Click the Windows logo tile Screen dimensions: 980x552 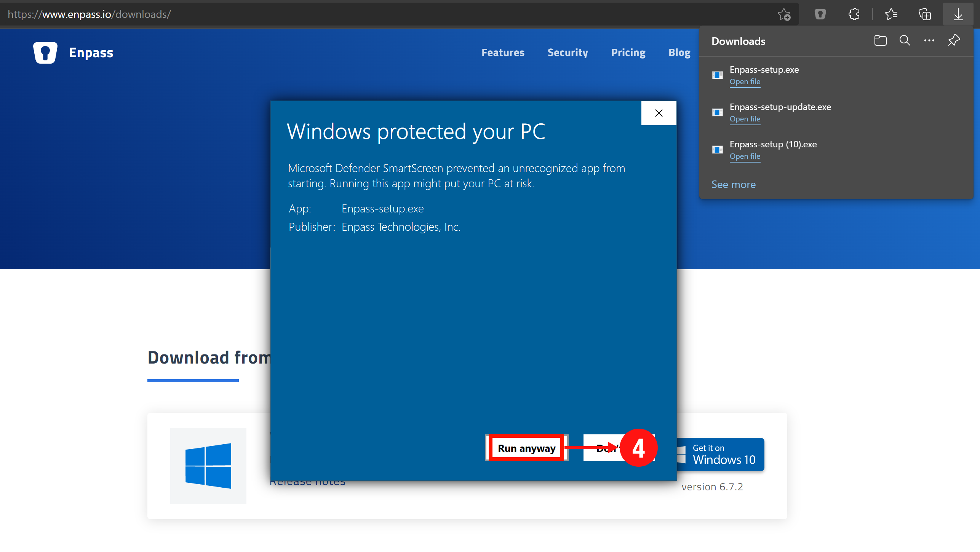point(208,466)
